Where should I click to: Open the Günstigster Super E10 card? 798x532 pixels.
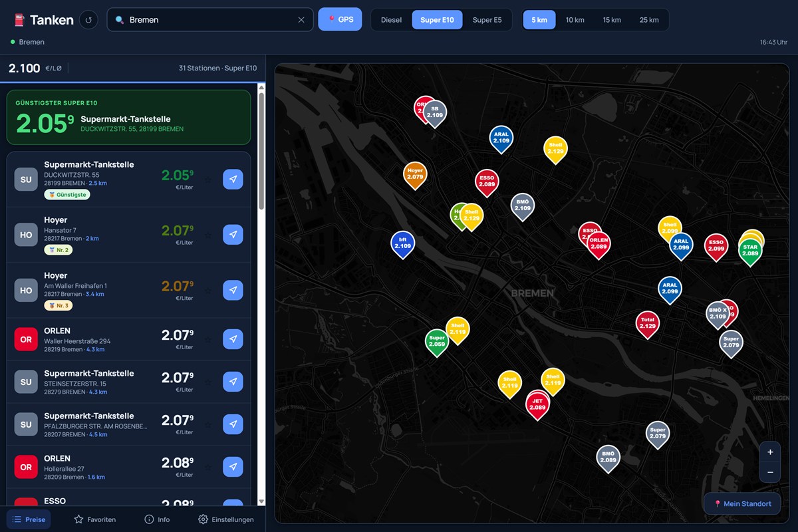128,118
